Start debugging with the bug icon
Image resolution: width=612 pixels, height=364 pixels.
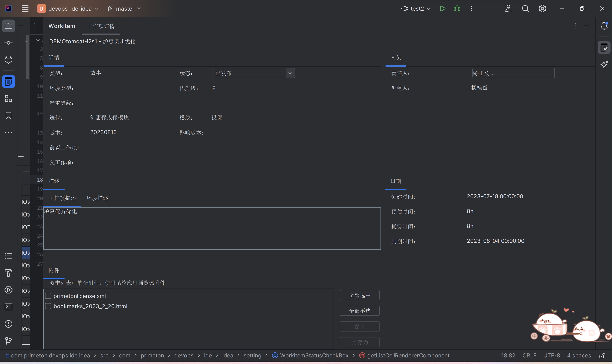[x=457, y=8]
